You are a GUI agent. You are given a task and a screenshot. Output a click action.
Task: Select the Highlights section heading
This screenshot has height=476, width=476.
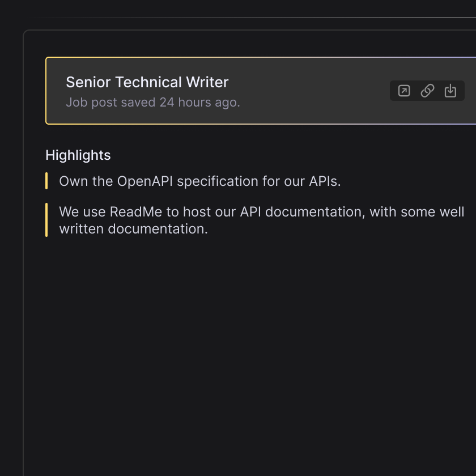(x=78, y=155)
